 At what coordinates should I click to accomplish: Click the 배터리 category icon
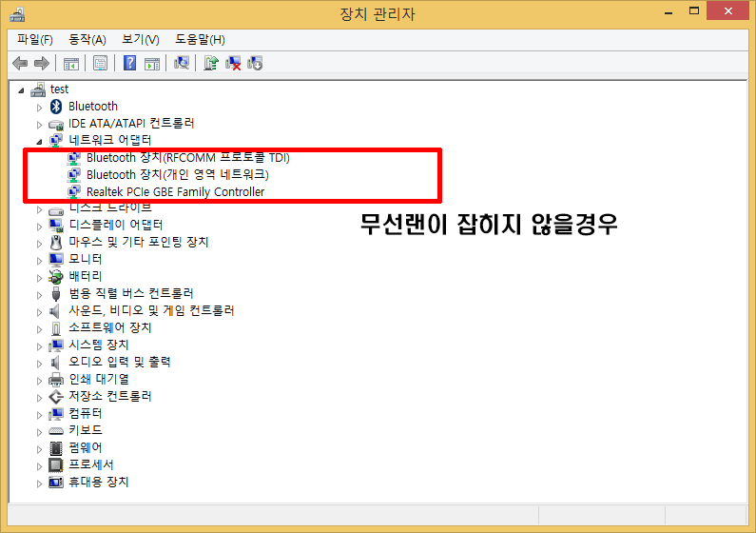click(56, 276)
